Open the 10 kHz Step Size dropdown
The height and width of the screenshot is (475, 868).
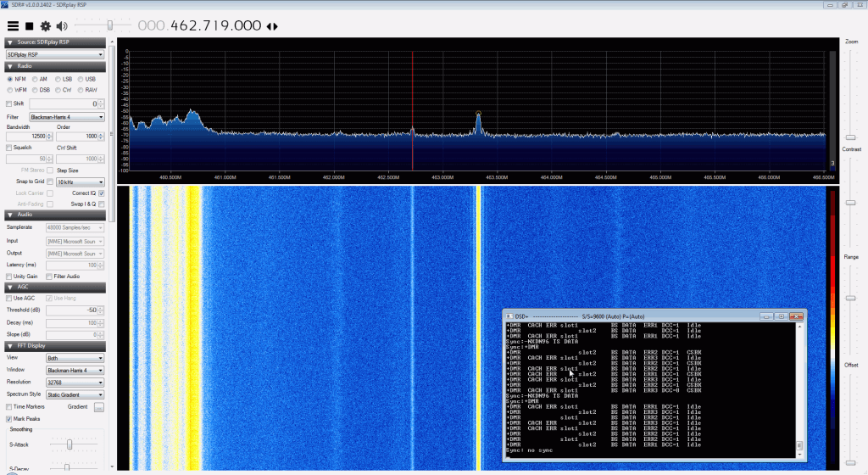81,182
